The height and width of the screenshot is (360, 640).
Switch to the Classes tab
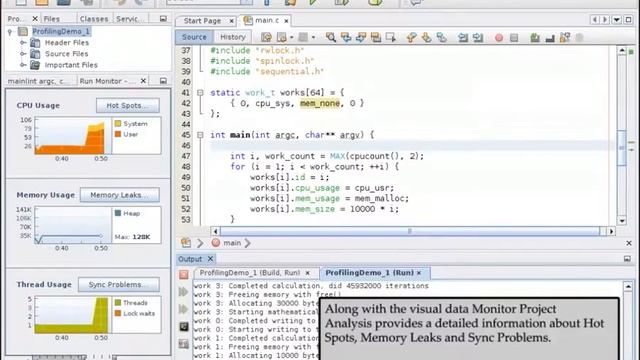94,19
